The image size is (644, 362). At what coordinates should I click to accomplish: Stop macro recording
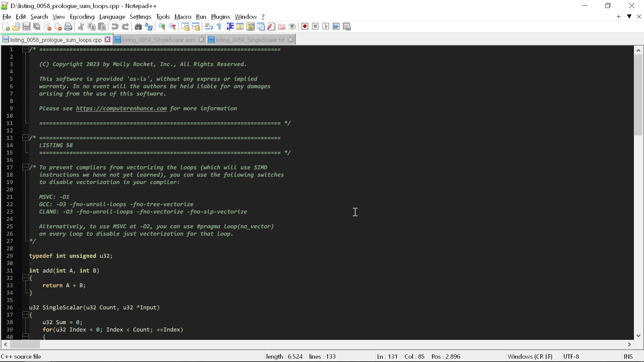(315, 26)
